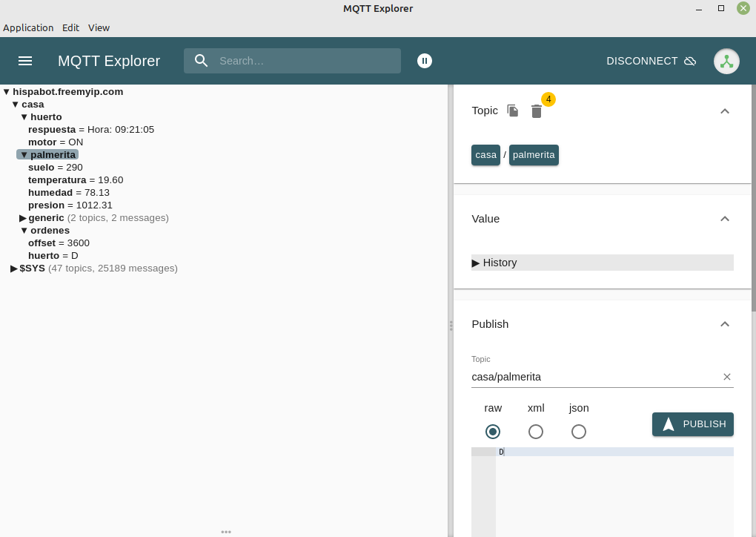Click into the Search input field
Screen dimensions: 756x537
click(x=308, y=61)
